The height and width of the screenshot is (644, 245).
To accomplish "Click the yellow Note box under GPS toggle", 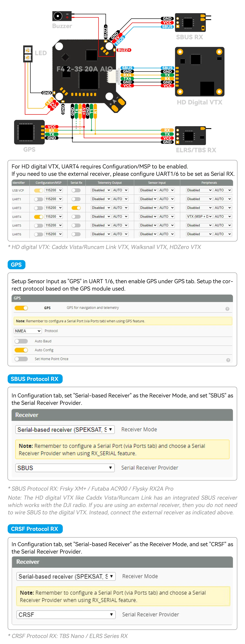I will (x=123, y=321).
